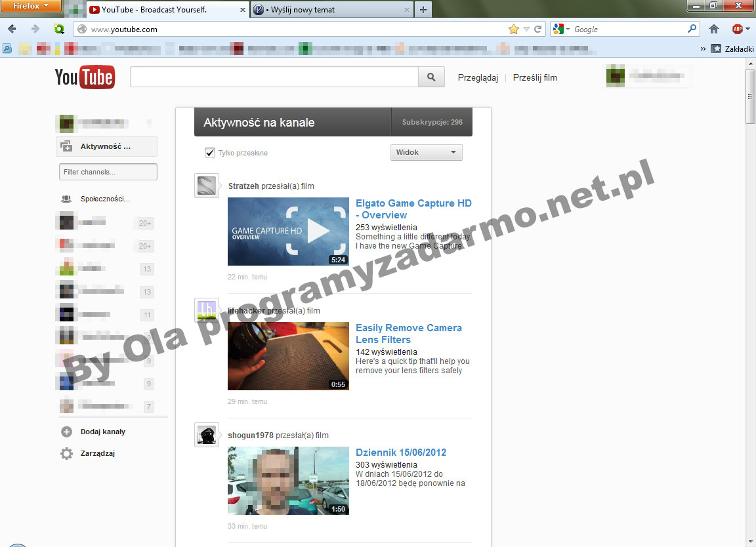Open a new tab with plus button
This screenshot has width=756, height=547.
point(423,10)
